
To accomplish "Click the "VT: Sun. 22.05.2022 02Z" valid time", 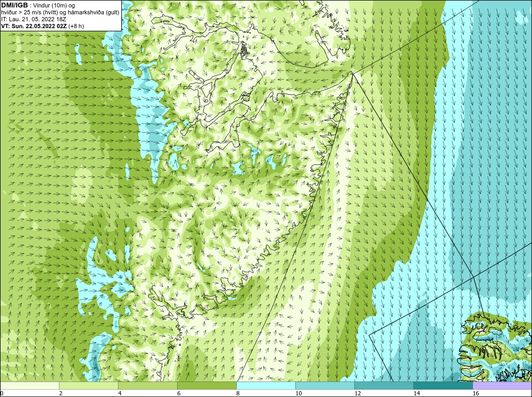I will coord(34,26).
